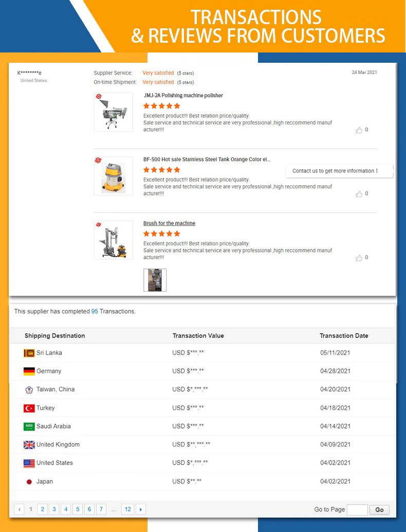
Task: Select the 04/09/2021 transaction date
Action: 335,445
